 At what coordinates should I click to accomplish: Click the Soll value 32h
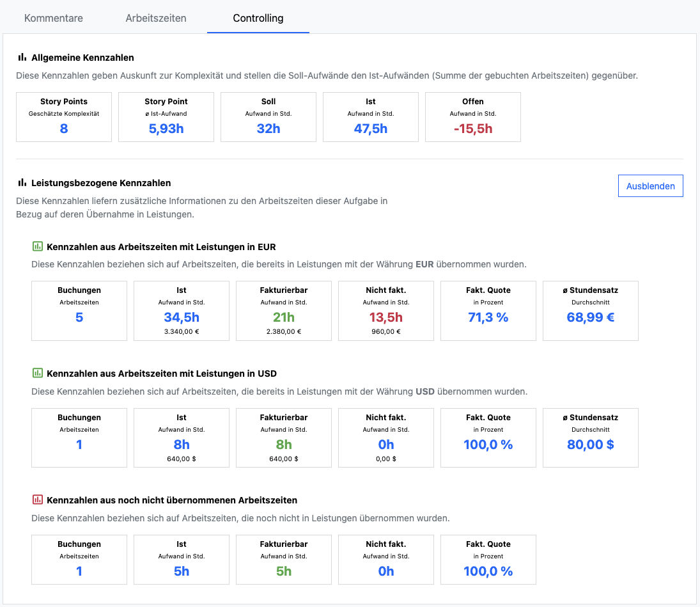coord(268,129)
